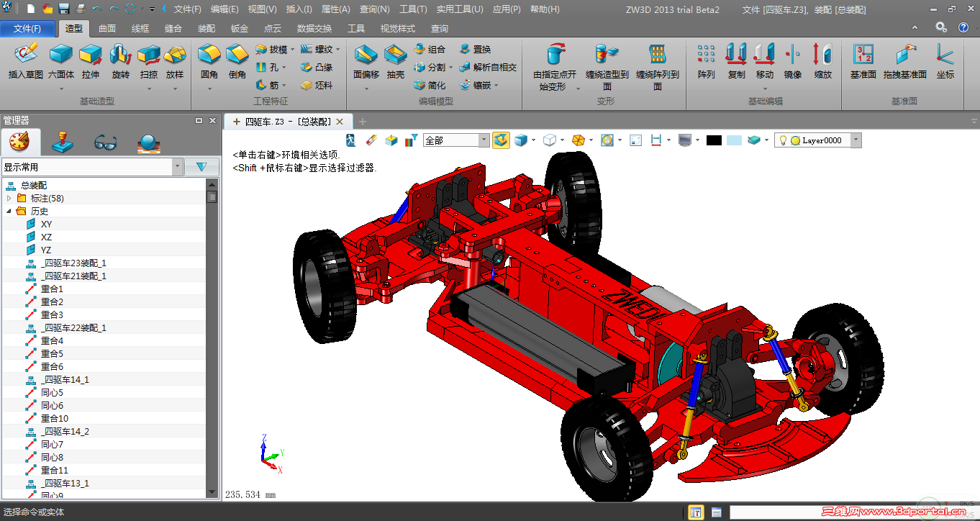The image size is (980, 521).
Task: Click the eraser icon in viewport toolbar
Action: (x=371, y=140)
